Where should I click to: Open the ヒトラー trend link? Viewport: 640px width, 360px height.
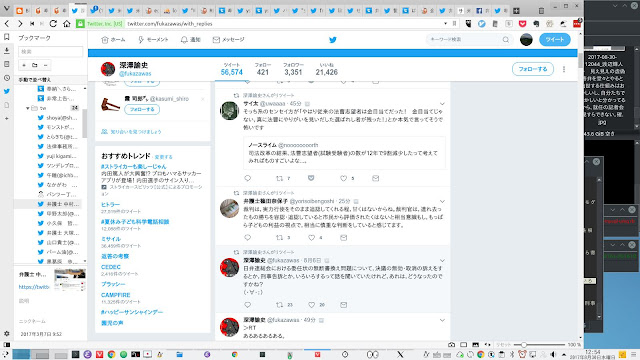click(110, 204)
